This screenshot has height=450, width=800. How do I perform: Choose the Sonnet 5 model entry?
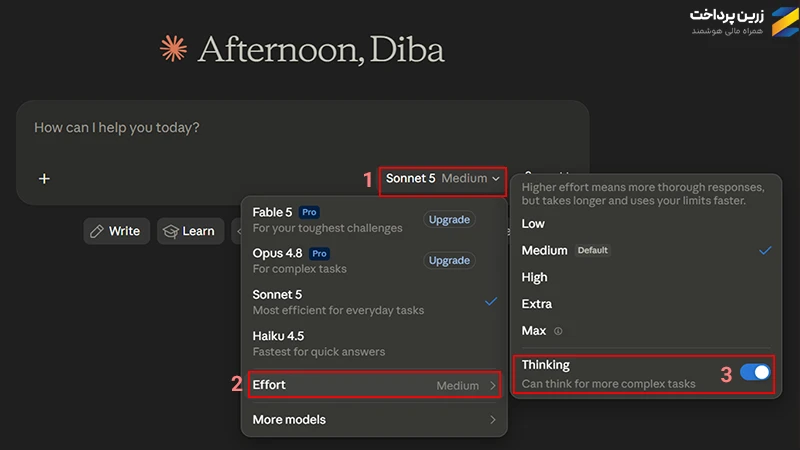[374, 302]
